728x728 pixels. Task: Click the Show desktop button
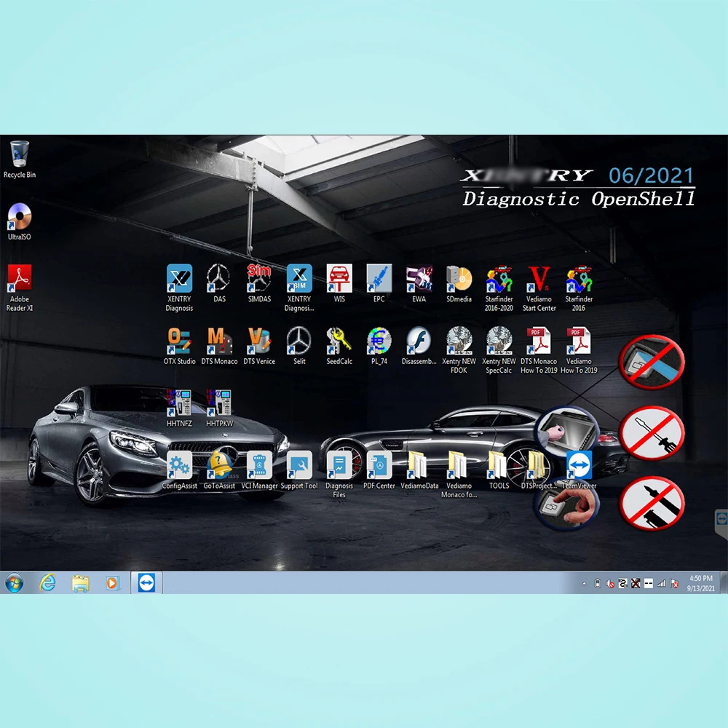point(724,582)
